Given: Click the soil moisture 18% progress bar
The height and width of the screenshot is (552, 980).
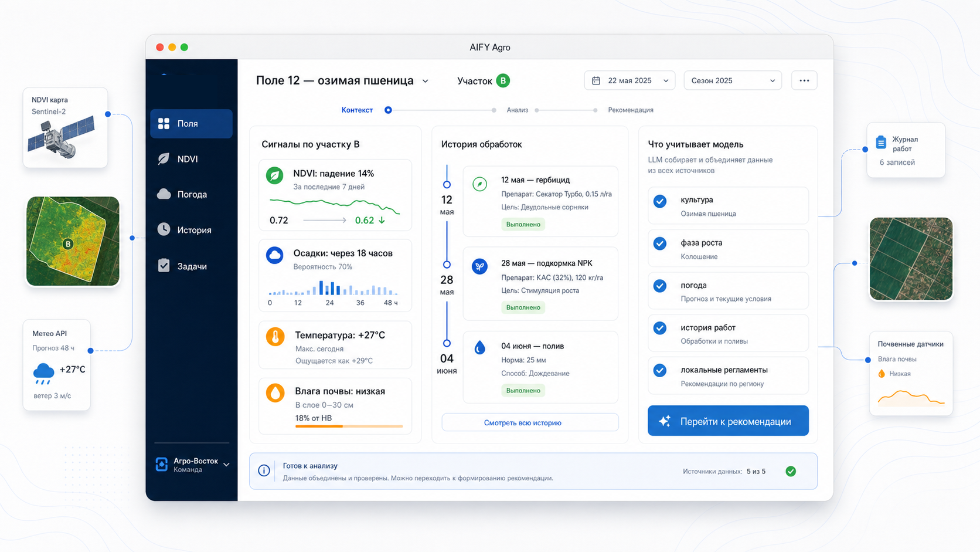Looking at the screenshot, I should (x=349, y=426).
